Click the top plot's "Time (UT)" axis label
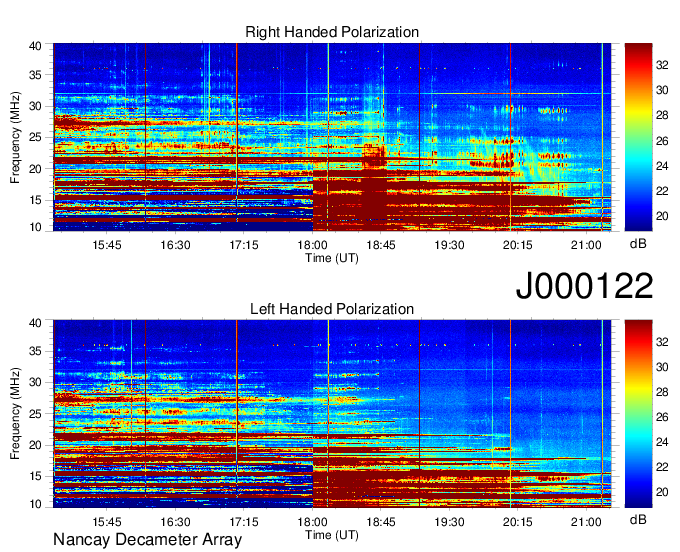 tap(332, 258)
